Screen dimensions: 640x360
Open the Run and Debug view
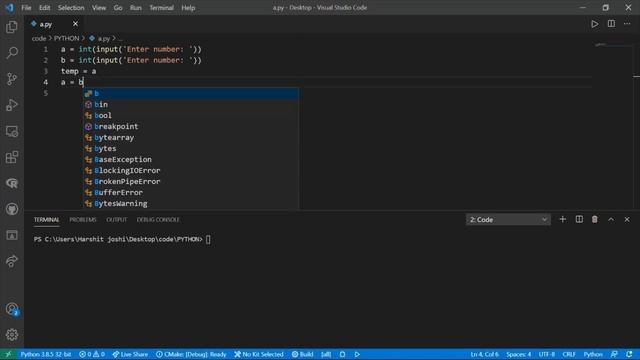(x=12, y=105)
